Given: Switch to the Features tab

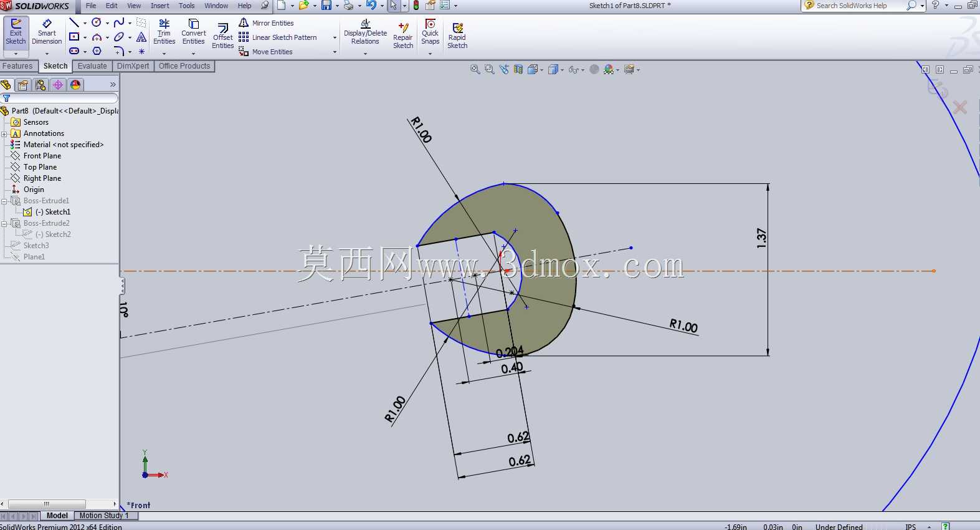Looking at the screenshot, I should (17, 66).
